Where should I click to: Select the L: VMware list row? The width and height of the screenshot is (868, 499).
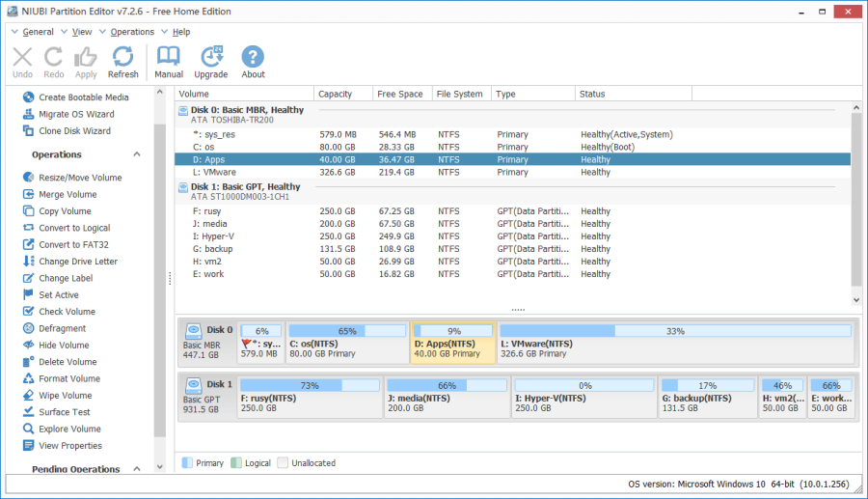(x=513, y=172)
